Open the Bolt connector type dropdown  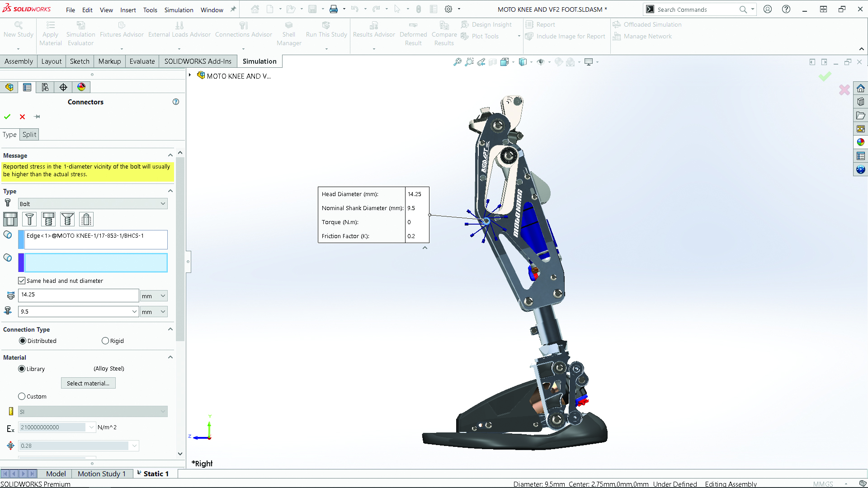pos(93,204)
